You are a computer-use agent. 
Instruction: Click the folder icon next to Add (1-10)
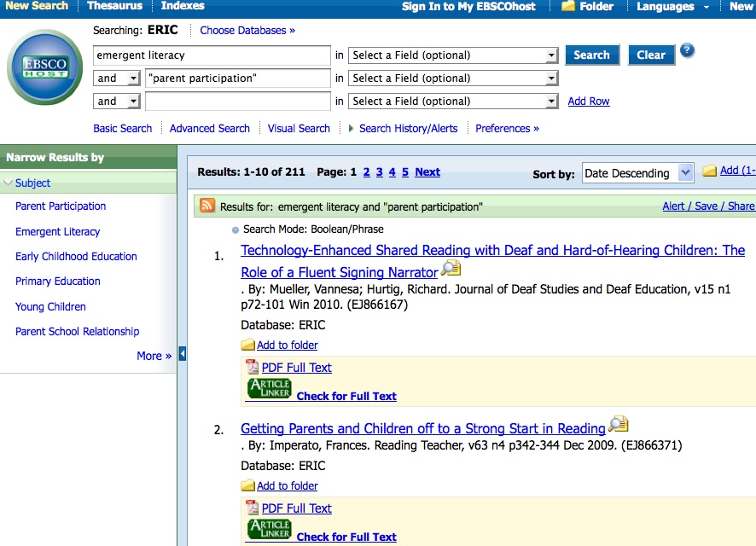point(709,171)
